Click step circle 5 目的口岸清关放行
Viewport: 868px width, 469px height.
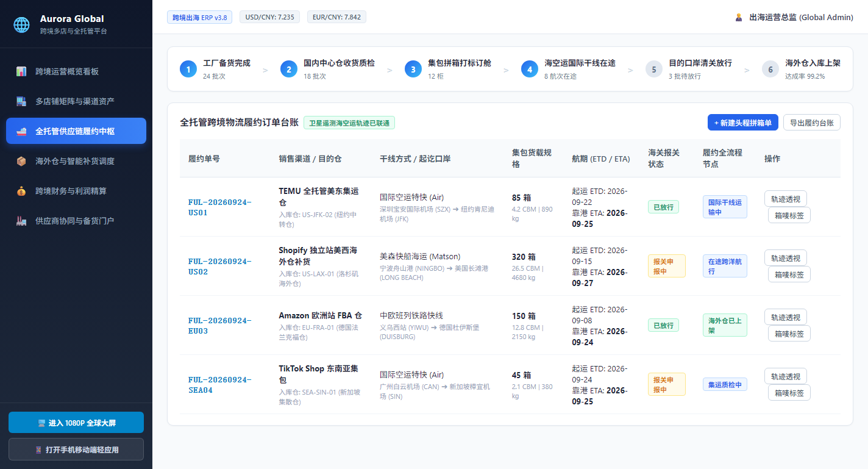[654, 69]
